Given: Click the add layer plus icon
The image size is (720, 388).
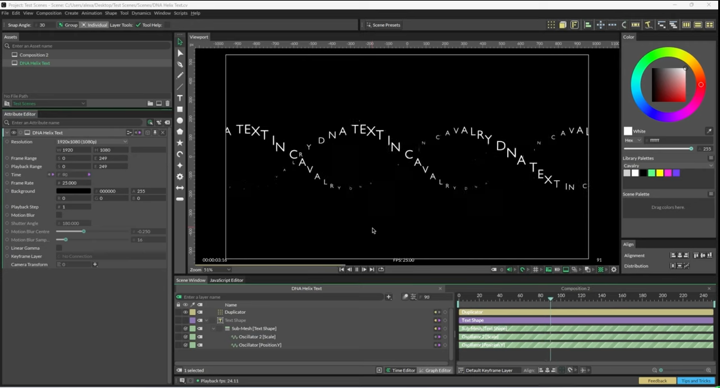Looking at the screenshot, I should (x=388, y=297).
